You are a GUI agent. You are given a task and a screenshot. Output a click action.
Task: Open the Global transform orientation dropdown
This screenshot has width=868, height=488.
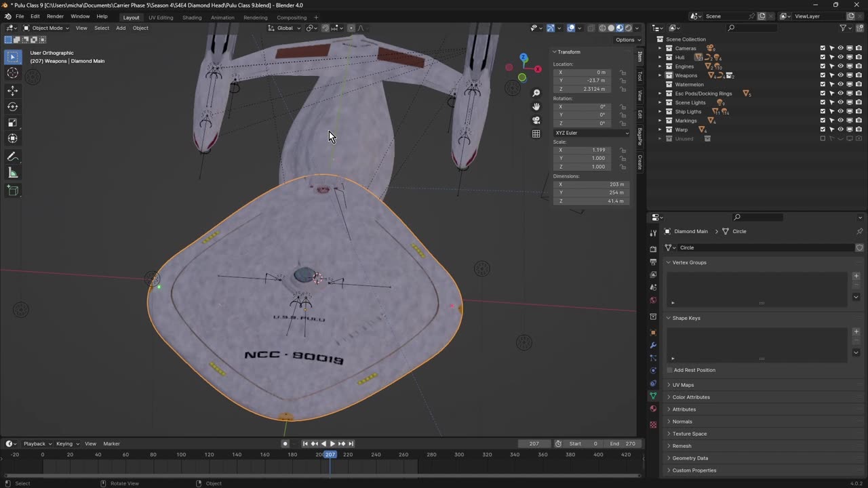click(285, 28)
